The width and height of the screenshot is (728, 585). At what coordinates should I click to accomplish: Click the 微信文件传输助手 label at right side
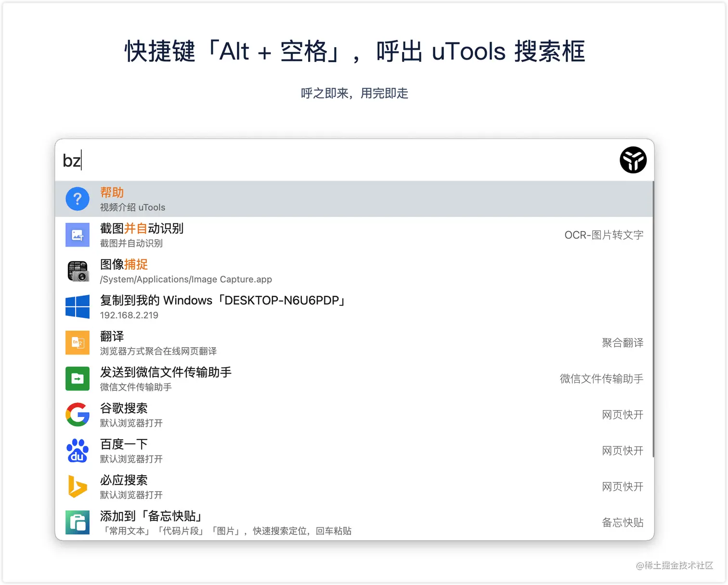coord(601,379)
